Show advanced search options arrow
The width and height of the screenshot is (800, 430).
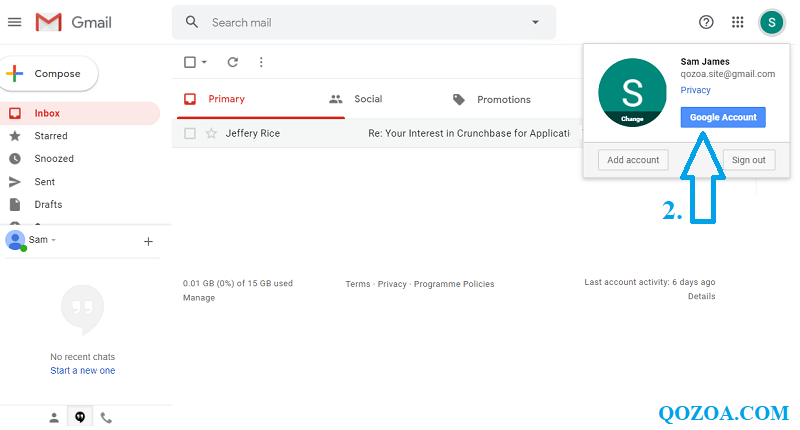[x=535, y=22]
